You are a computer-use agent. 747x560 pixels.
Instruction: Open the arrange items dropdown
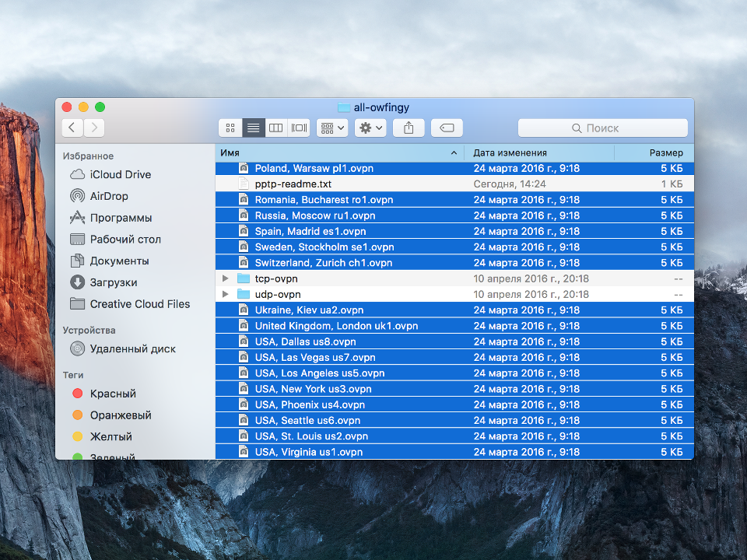tap(332, 128)
